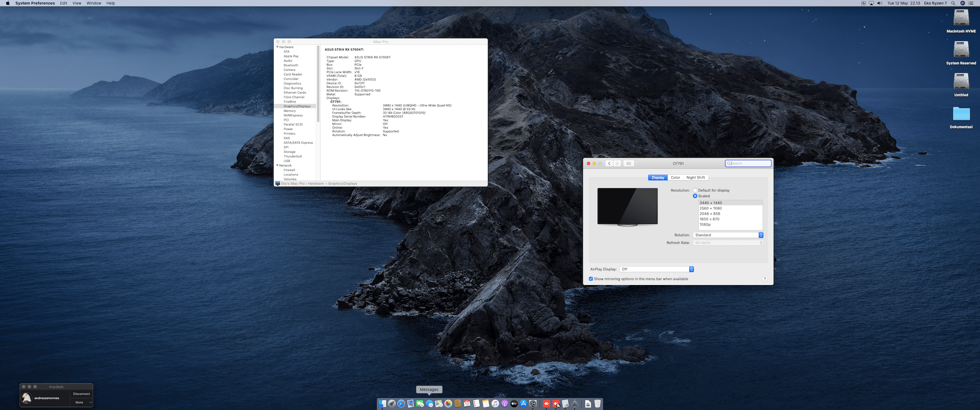
Task: Open the Notes app in the Dock
Action: tap(486, 404)
